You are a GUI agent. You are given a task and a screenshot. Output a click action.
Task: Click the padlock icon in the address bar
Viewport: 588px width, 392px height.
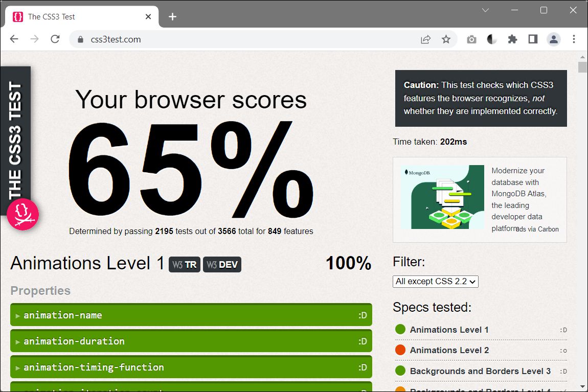click(x=80, y=39)
